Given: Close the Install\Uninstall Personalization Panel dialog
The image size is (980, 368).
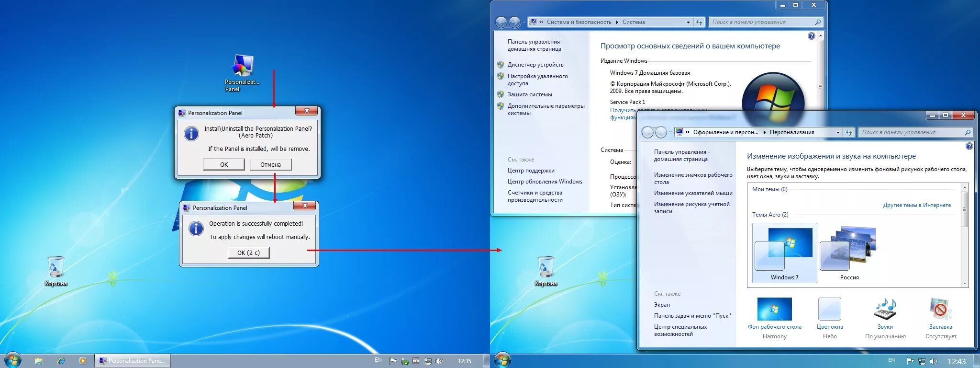Looking at the screenshot, I should (x=306, y=111).
